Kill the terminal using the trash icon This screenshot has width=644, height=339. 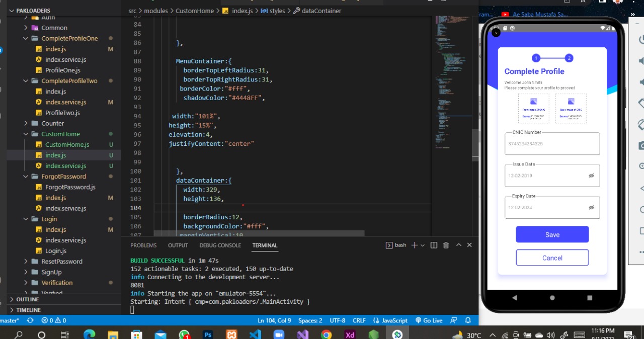(446, 244)
